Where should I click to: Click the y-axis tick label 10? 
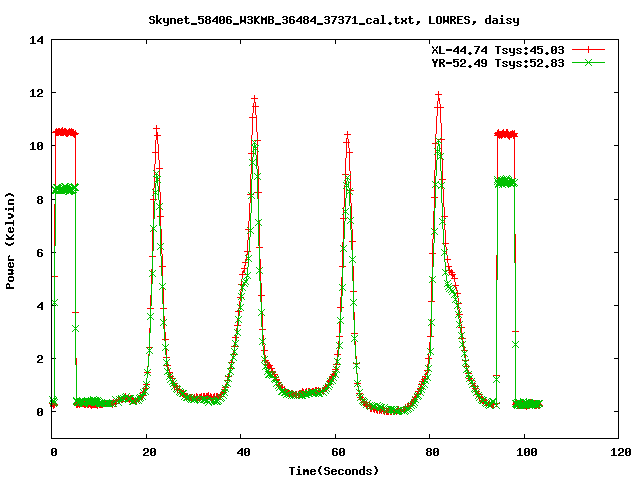[x=36, y=146]
